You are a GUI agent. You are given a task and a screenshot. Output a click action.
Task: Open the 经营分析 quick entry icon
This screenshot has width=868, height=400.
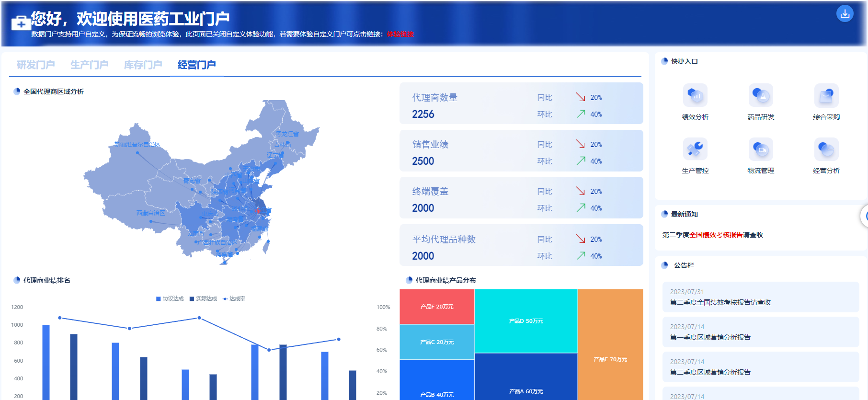pos(826,149)
